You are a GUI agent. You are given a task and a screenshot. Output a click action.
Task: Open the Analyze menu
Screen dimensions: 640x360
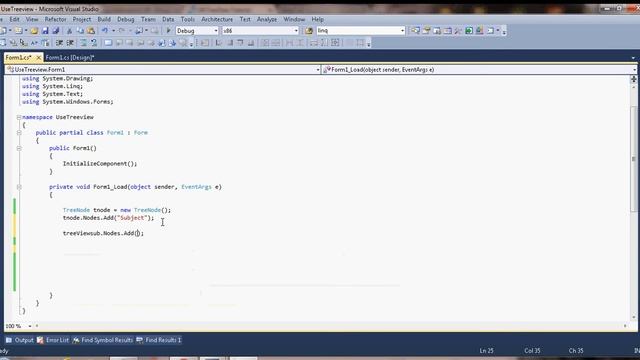pyautogui.click(x=267, y=19)
